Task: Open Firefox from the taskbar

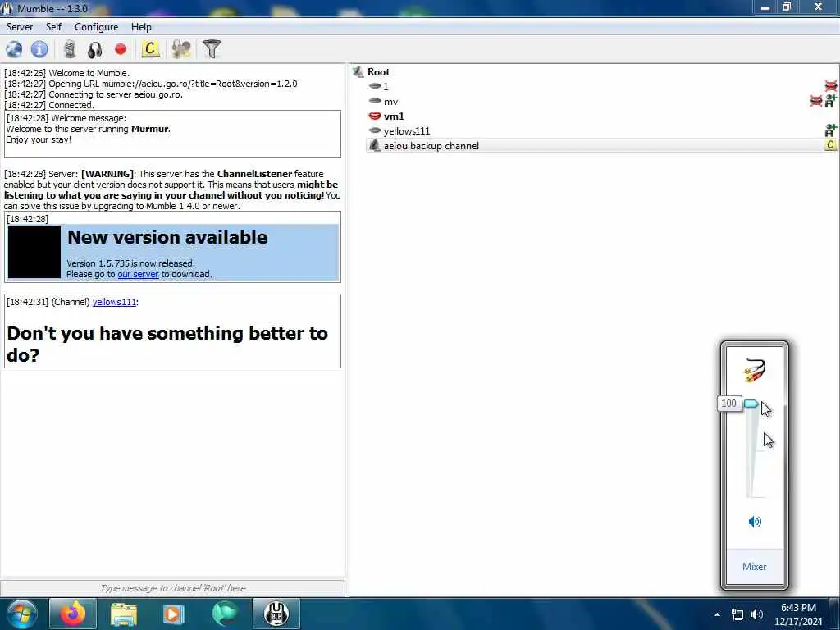Action: [73, 614]
